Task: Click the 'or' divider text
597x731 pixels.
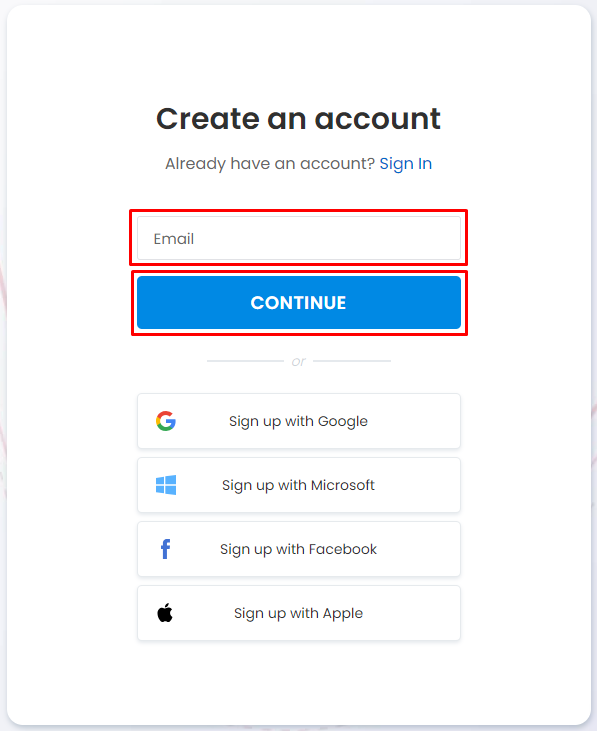Action: pyautogui.click(x=299, y=361)
